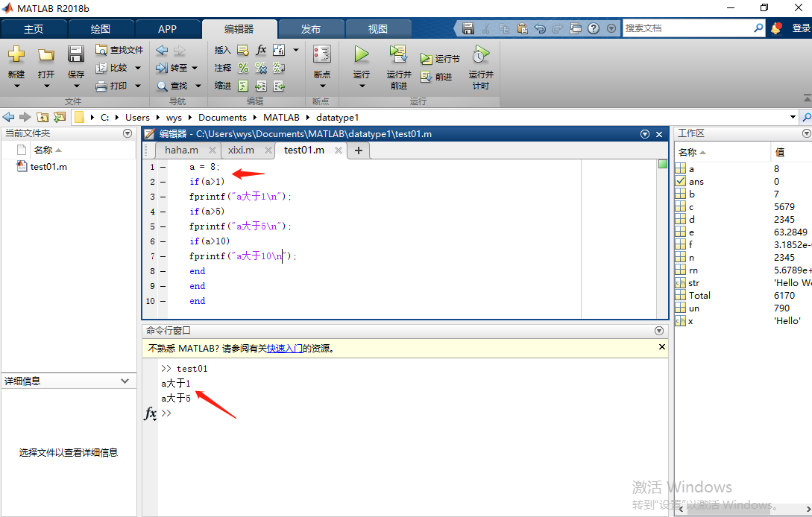
Task: Switch to the 主页 ribbon tab
Action: click(34, 28)
